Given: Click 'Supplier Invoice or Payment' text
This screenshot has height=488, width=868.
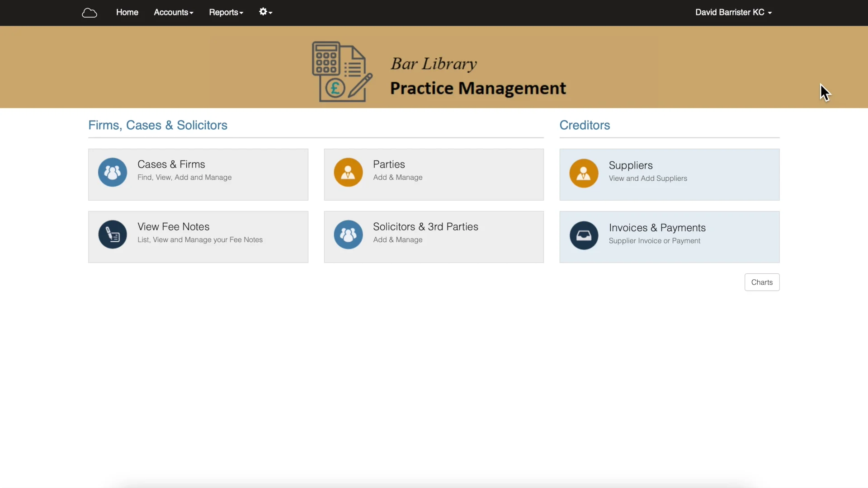Looking at the screenshot, I should coord(654,241).
